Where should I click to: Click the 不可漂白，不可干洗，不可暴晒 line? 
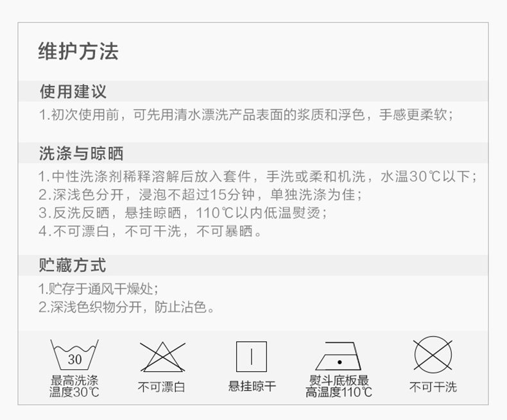[x=150, y=231]
